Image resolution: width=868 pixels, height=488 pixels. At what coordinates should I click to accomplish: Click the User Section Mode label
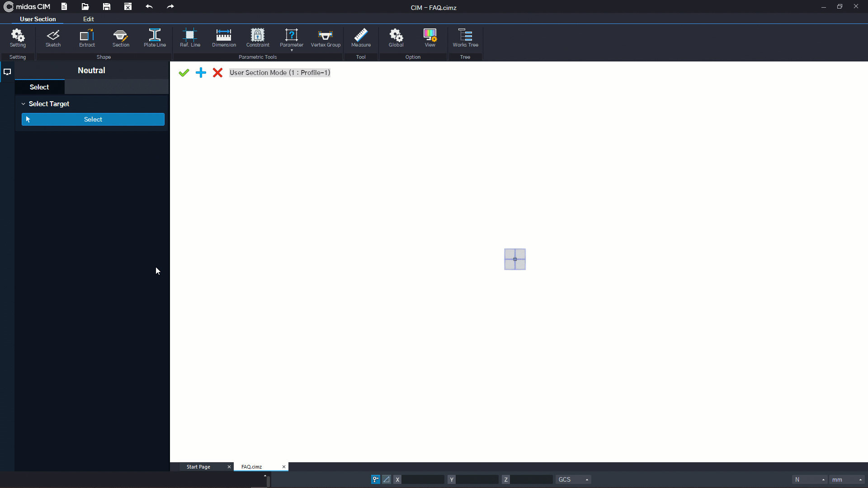point(280,73)
